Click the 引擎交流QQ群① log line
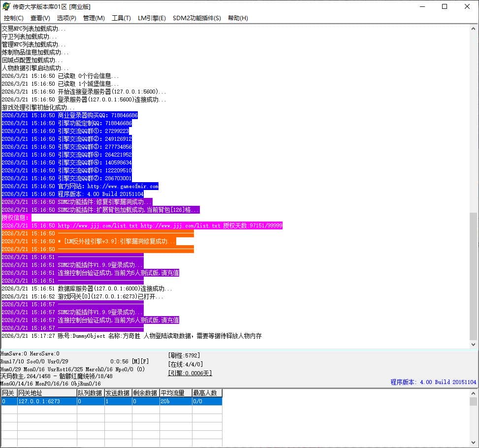This screenshot has width=479, height=448. pos(65,131)
